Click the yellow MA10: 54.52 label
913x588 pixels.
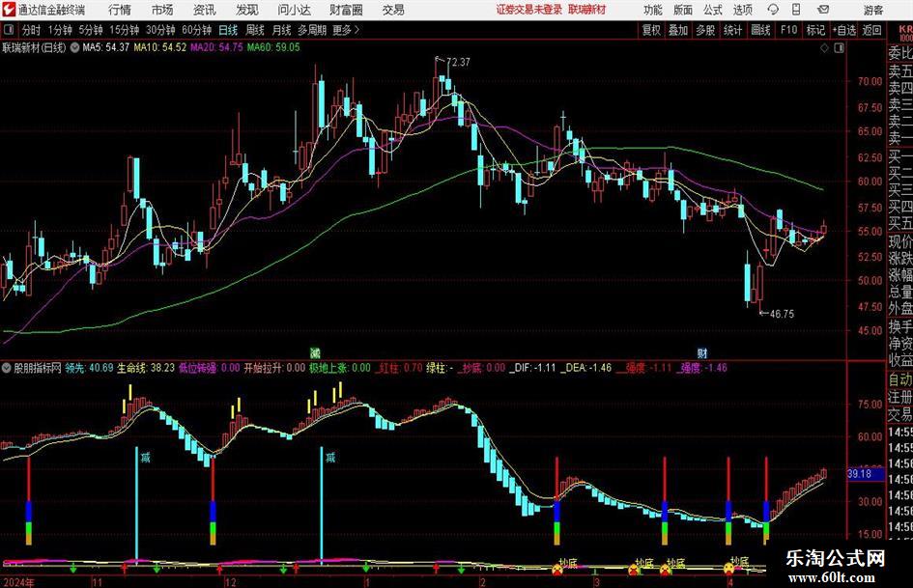[160, 47]
